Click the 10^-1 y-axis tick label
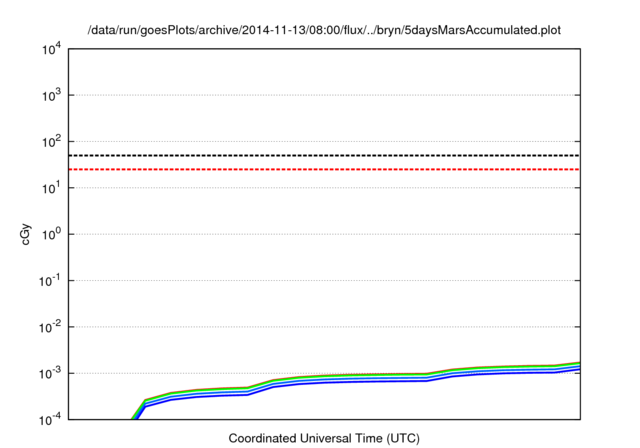 50,281
